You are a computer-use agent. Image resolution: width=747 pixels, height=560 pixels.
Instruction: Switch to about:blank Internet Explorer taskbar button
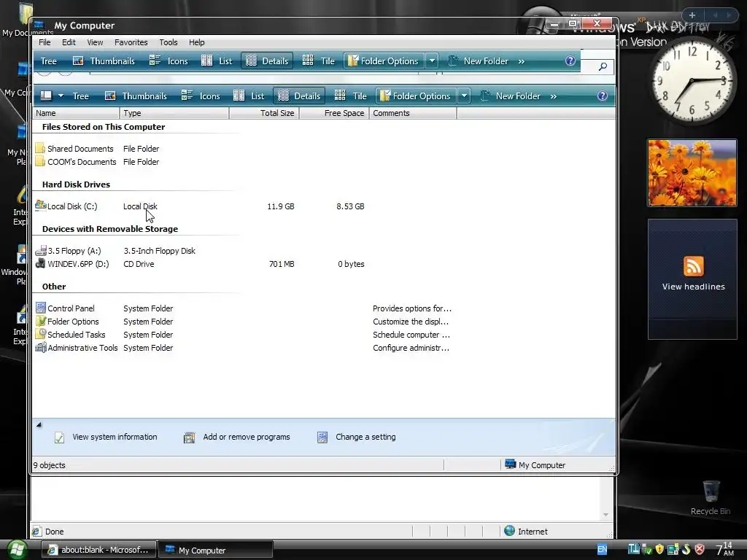click(x=98, y=550)
